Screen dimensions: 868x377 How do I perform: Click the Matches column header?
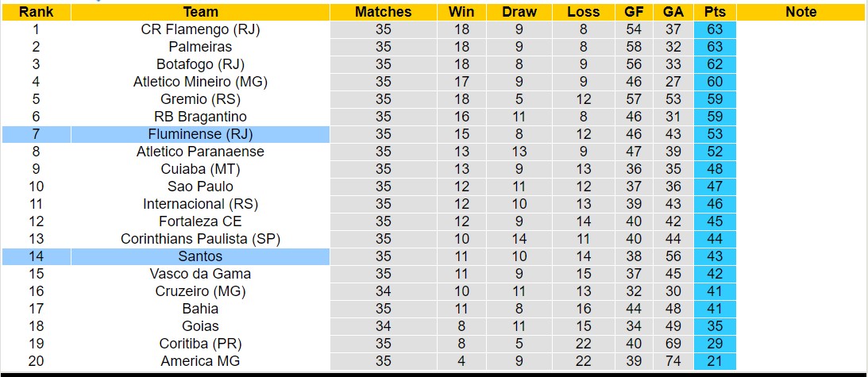coord(384,12)
